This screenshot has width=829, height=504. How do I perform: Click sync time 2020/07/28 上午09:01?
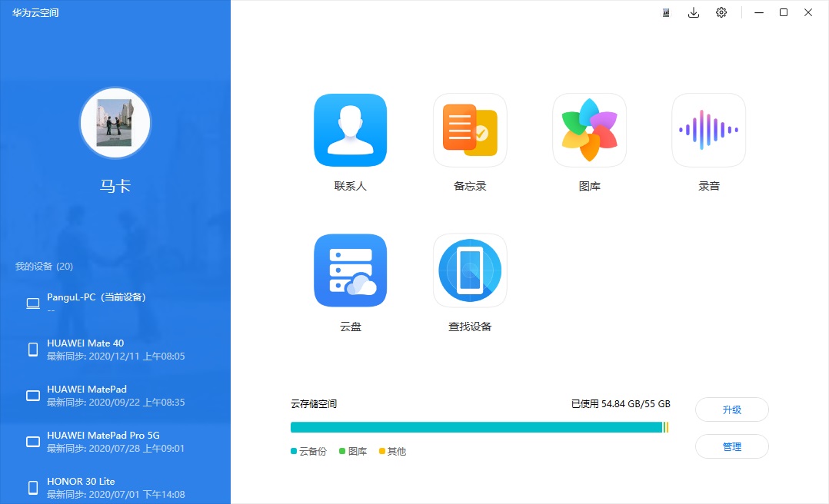[137, 449]
